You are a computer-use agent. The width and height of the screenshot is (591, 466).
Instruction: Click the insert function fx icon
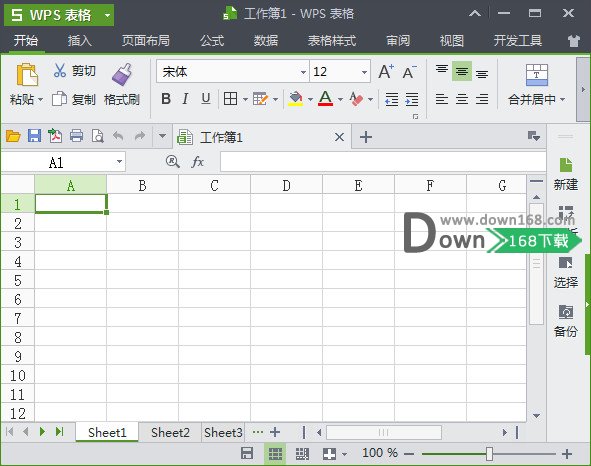pos(198,162)
